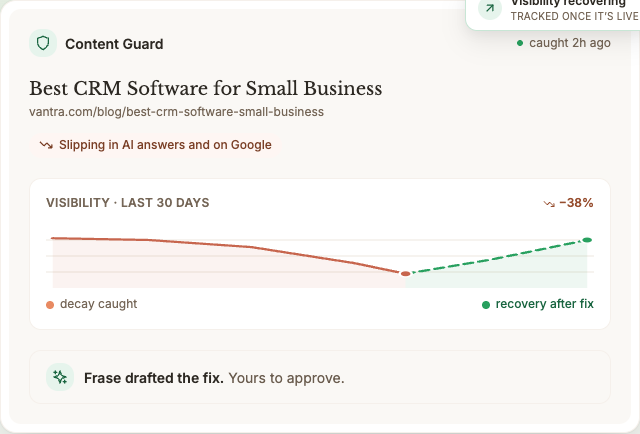The image size is (640, 434).
Task: Click the −38% visibility change value
Action: pos(576,203)
